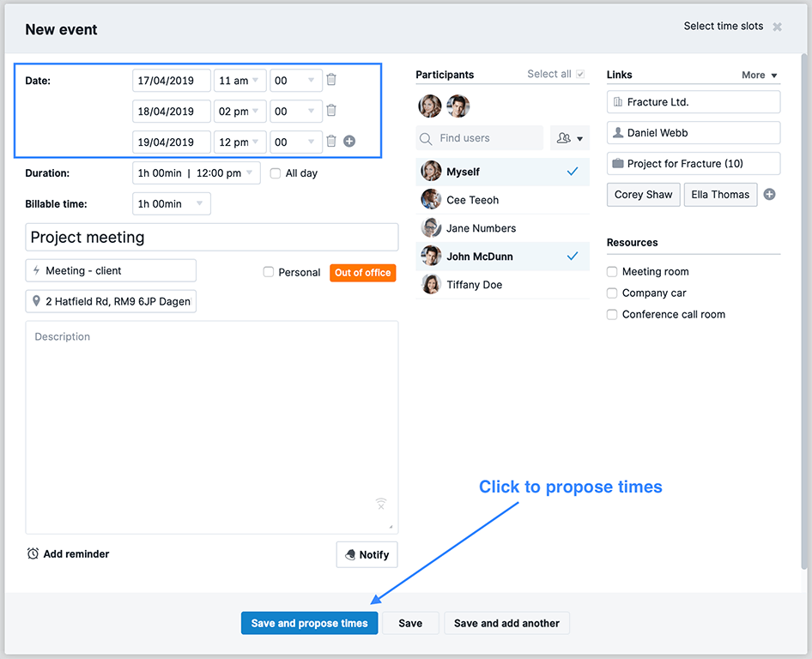
Task: Reserve the Meeting room resource
Action: tap(612, 272)
